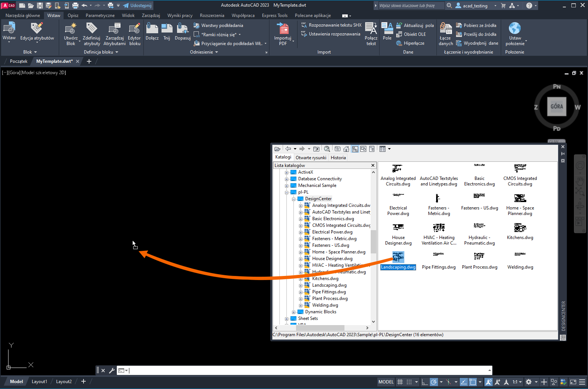Click the Hiperłącze tool

point(410,43)
